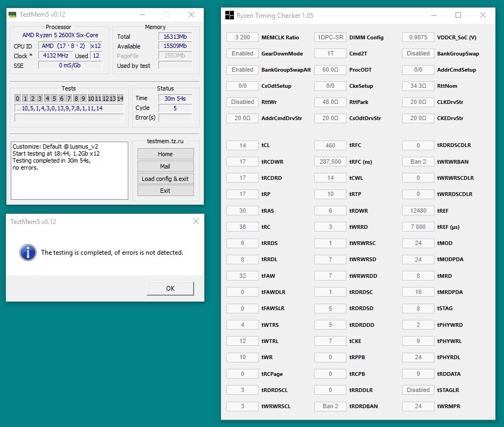Click the Mail button

click(x=165, y=166)
